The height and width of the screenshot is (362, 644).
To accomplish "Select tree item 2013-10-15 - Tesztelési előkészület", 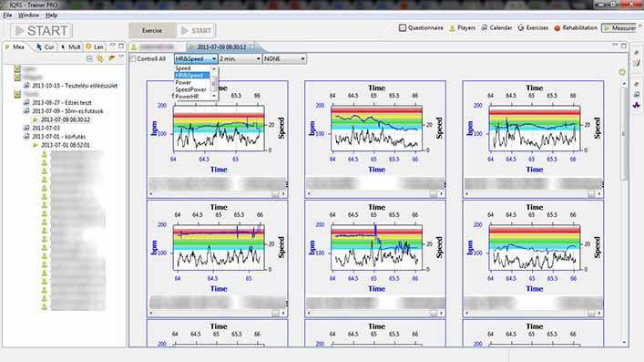I will [75, 86].
